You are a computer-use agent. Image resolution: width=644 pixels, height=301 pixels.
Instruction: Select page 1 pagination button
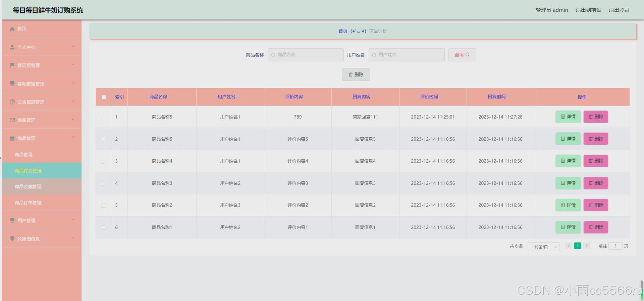click(578, 246)
